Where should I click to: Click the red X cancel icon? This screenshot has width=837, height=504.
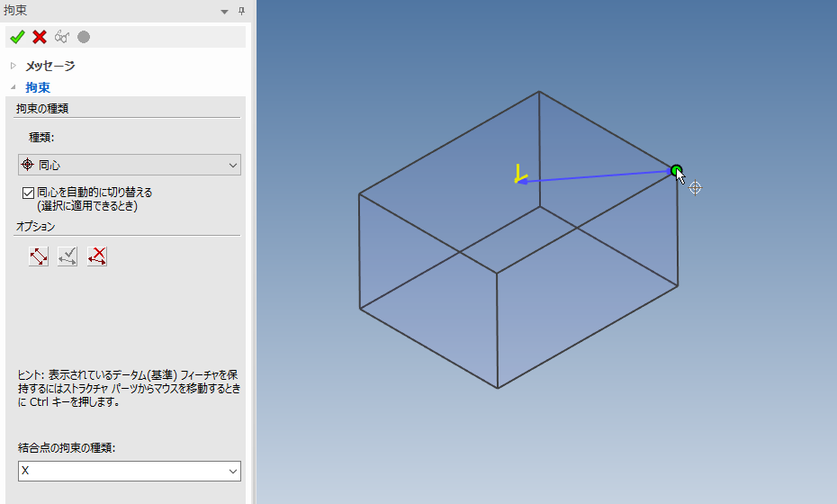40,37
